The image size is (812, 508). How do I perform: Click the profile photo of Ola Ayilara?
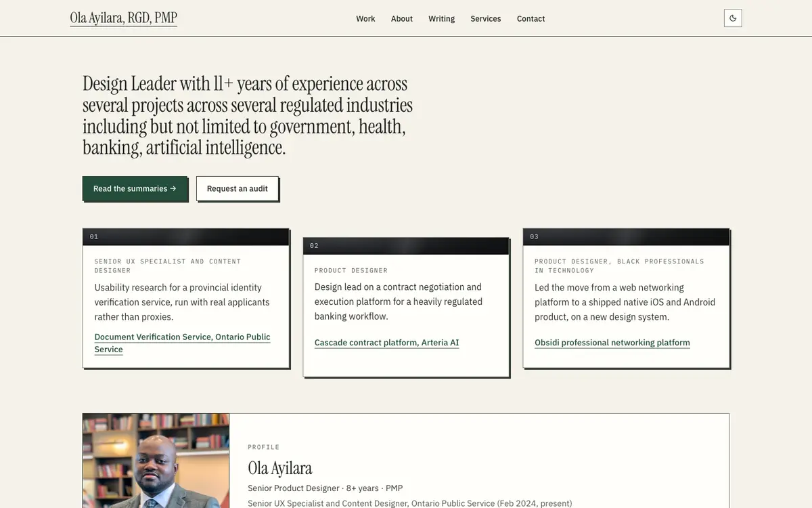[156, 461]
